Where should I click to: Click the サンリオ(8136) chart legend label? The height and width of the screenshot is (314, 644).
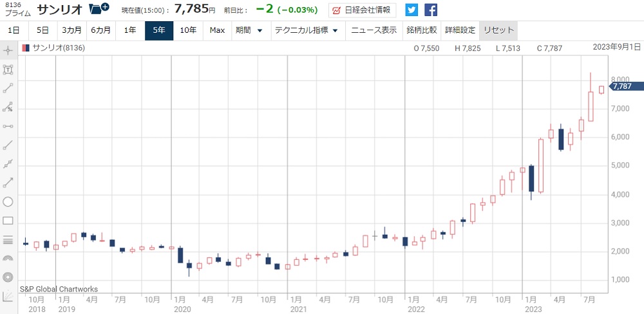coord(59,48)
